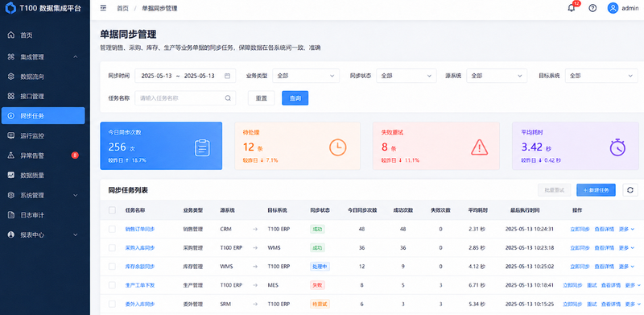Viewport: 644px width, 315px height.
Task: Check the box for 库存余额同步 row
Action: pyautogui.click(x=112, y=267)
